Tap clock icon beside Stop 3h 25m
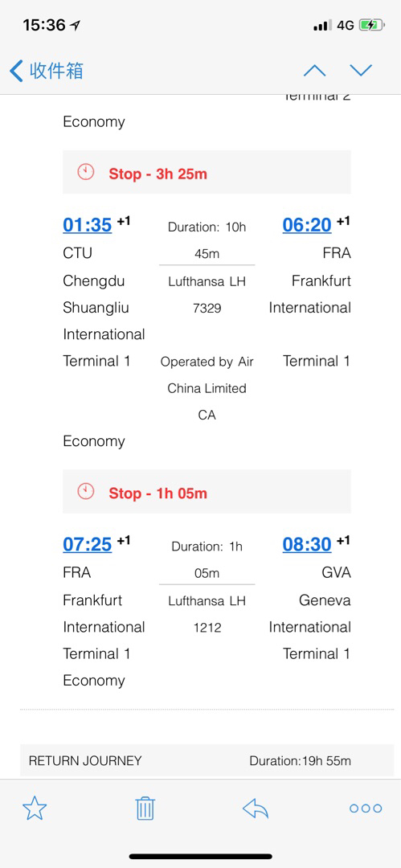The width and height of the screenshot is (401, 868). (x=86, y=172)
